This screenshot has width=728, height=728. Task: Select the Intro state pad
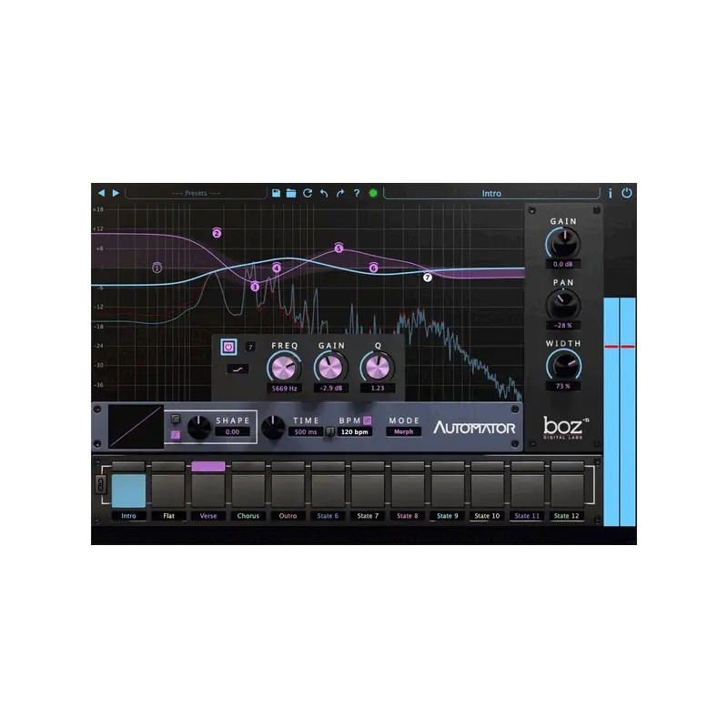[128, 490]
